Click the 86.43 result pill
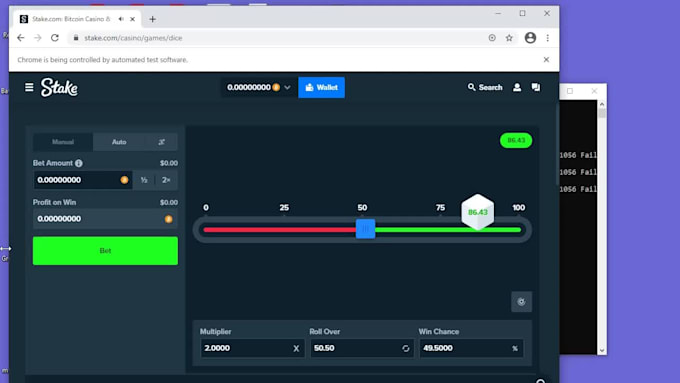 (516, 140)
